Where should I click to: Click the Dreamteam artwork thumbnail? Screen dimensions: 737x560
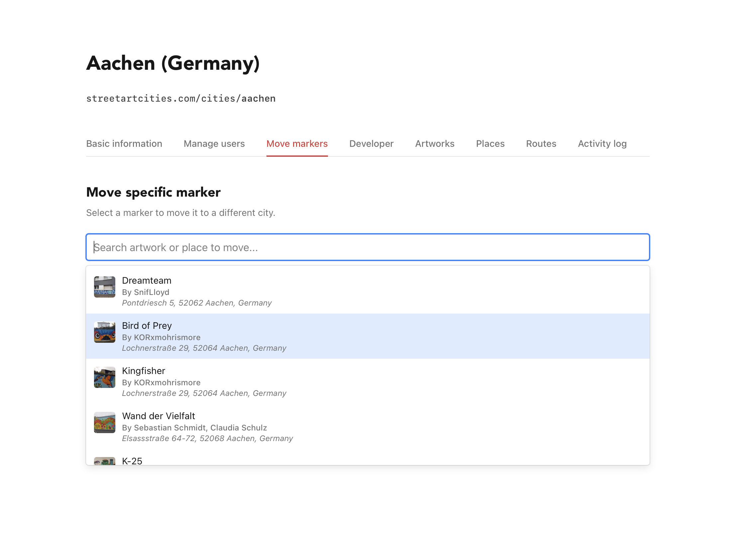104,287
